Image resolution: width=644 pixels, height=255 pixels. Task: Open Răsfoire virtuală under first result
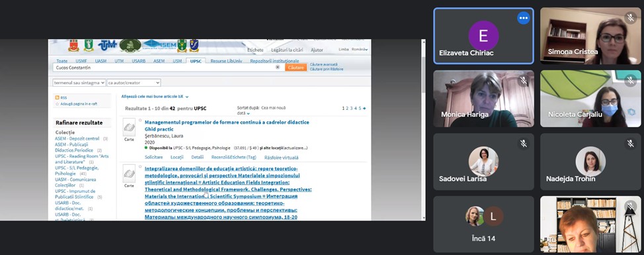pos(282,157)
